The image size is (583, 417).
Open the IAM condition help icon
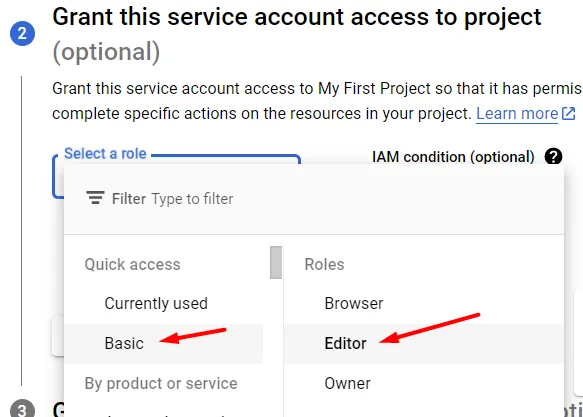553,156
